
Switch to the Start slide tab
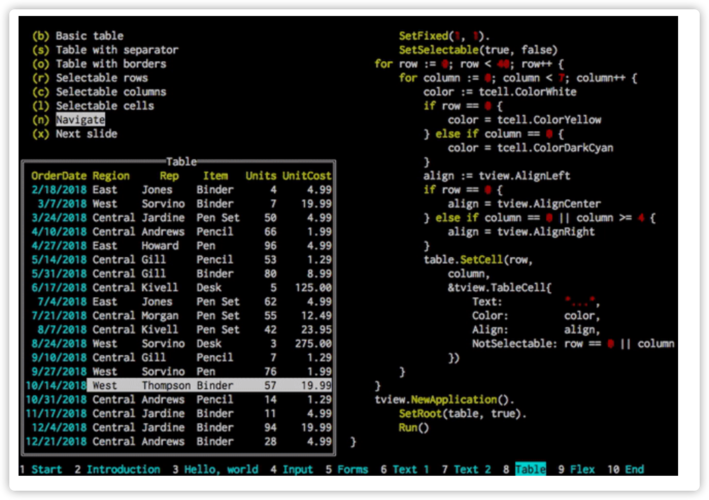pos(40,468)
